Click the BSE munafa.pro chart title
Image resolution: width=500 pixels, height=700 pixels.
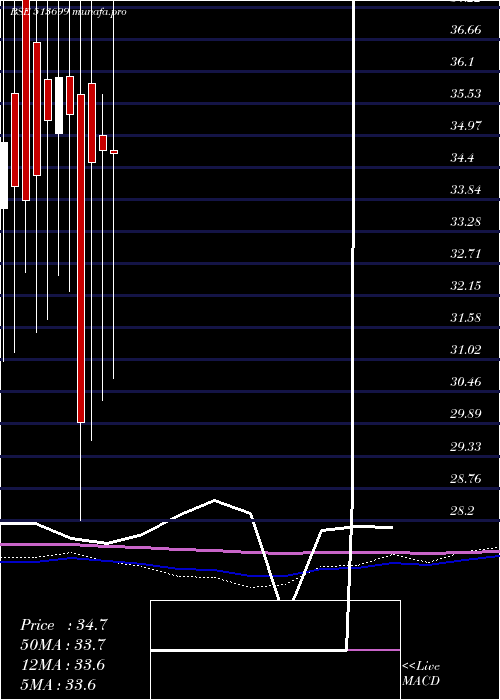(x=68, y=12)
